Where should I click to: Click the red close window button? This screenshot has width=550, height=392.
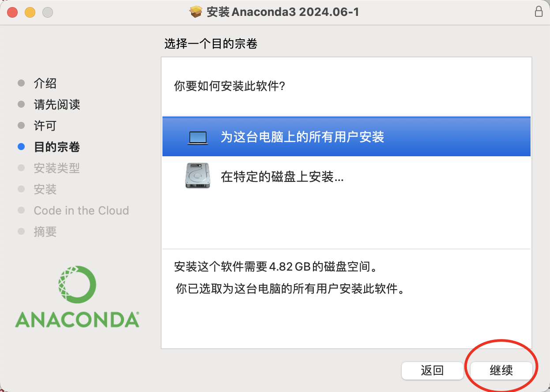[12, 12]
